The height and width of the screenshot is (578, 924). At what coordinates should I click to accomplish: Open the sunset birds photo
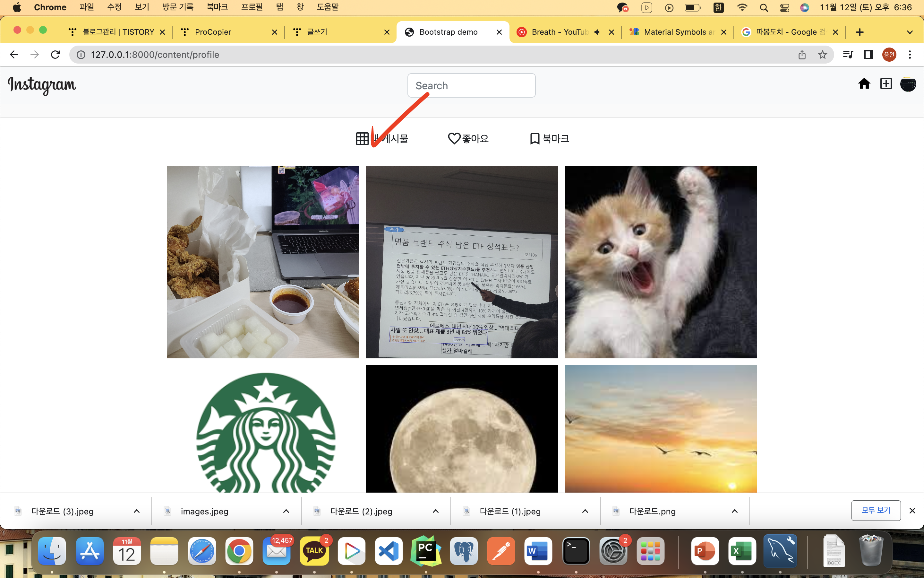[661, 429]
